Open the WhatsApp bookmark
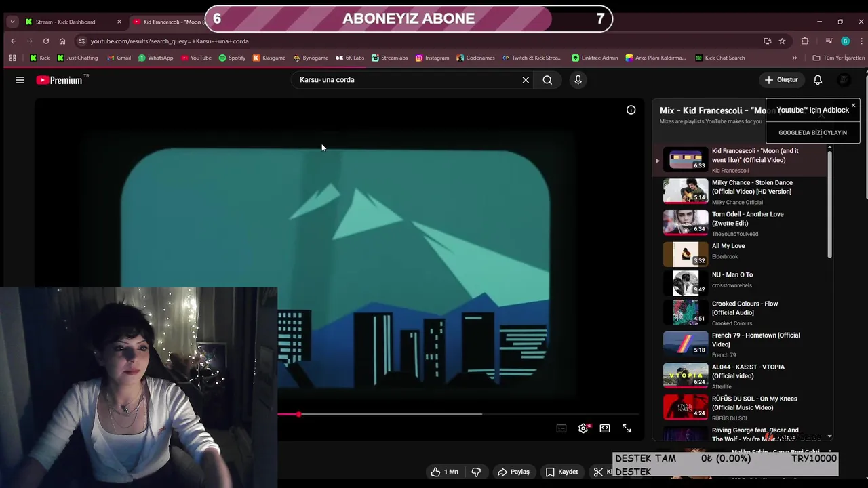 [155, 58]
